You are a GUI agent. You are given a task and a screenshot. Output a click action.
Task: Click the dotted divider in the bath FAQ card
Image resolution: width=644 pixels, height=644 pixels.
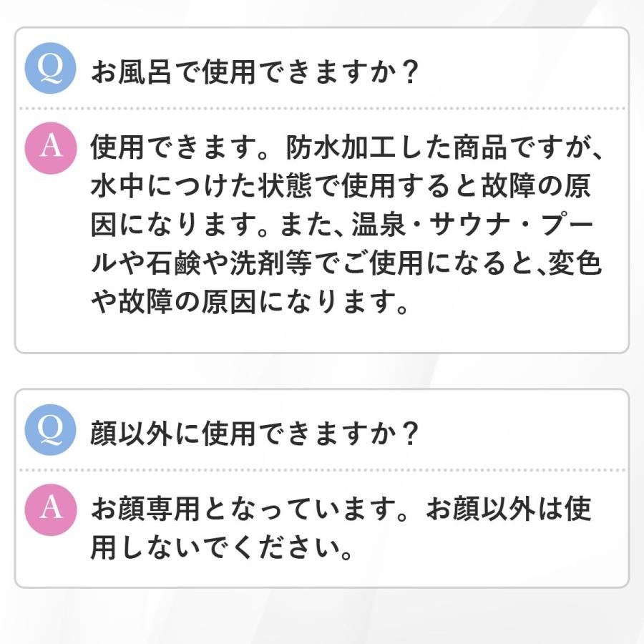tap(322, 108)
